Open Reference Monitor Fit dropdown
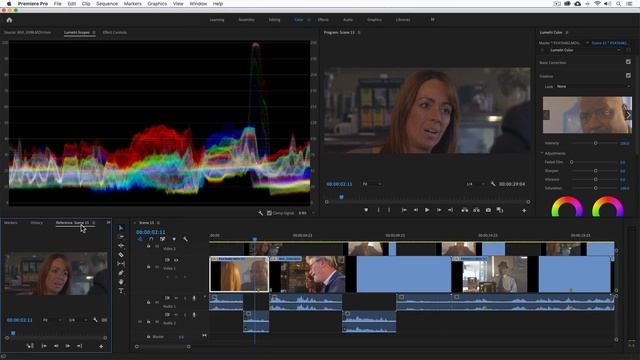 coord(52,320)
